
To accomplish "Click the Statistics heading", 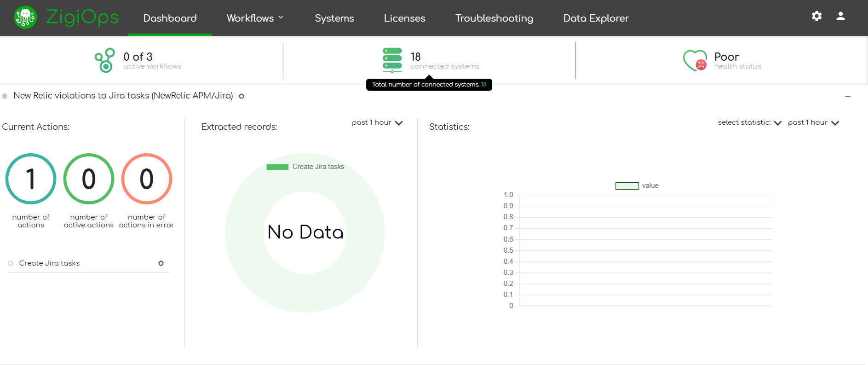I will point(449,127).
